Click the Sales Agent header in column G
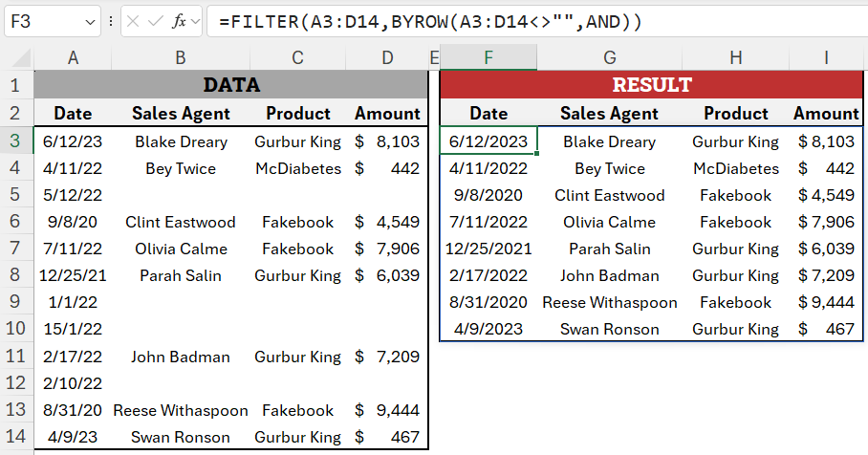This screenshot has height=455, width=868. tap(609, 114)
